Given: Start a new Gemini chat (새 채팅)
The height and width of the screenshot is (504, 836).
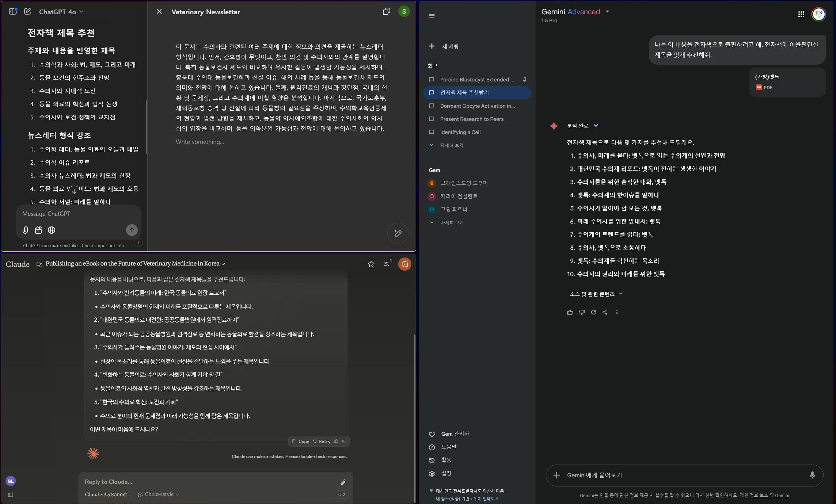Looking at the screenshot, I should (444, 46).
